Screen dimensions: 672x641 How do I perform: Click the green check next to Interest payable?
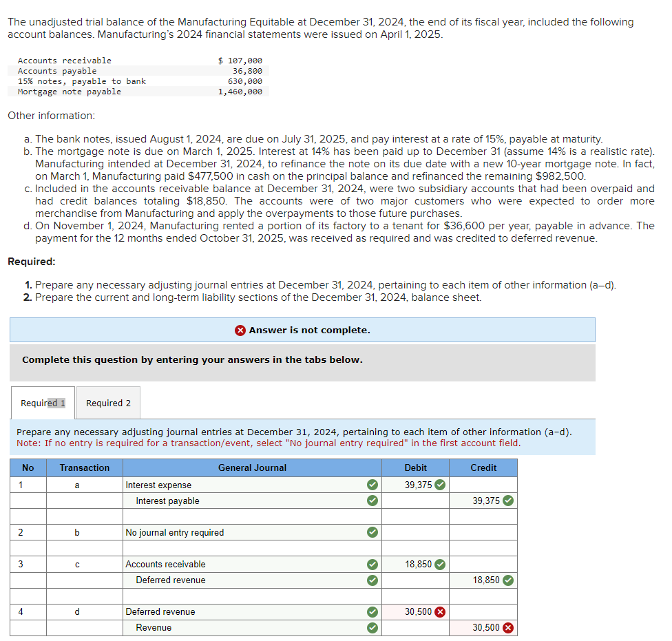(x=372, y=501)
